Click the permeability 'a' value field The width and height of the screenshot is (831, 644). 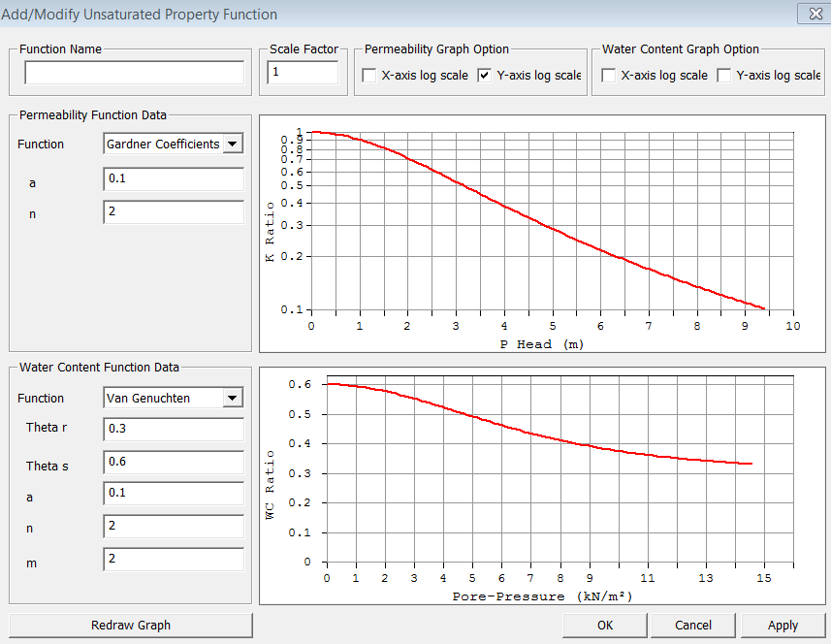pyautogui.click(x=174, y=179)
